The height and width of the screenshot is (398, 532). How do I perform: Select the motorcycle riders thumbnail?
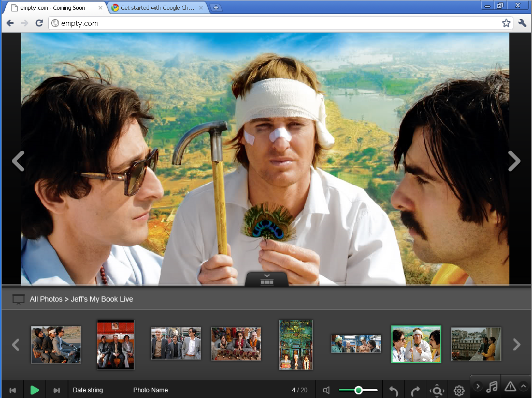(x=56, y=345)
